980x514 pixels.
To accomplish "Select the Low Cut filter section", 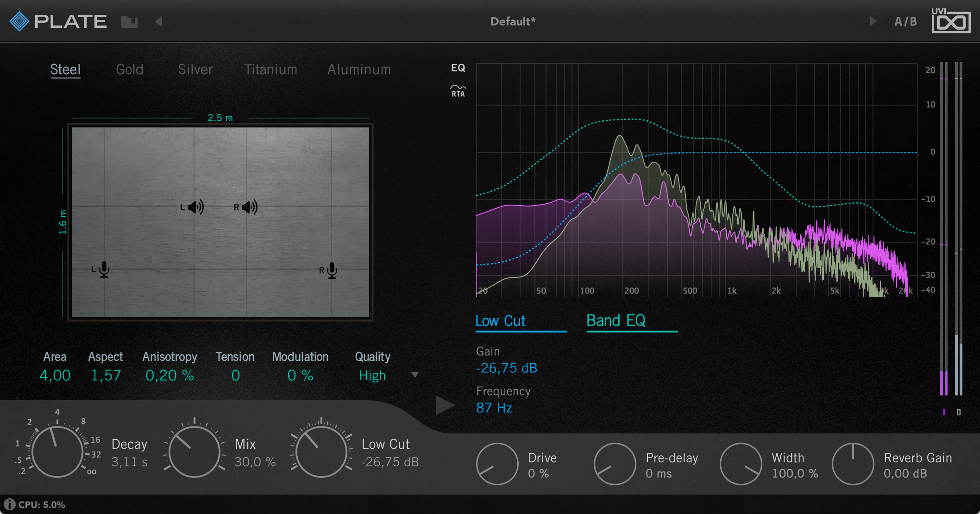I will [500, 320].
